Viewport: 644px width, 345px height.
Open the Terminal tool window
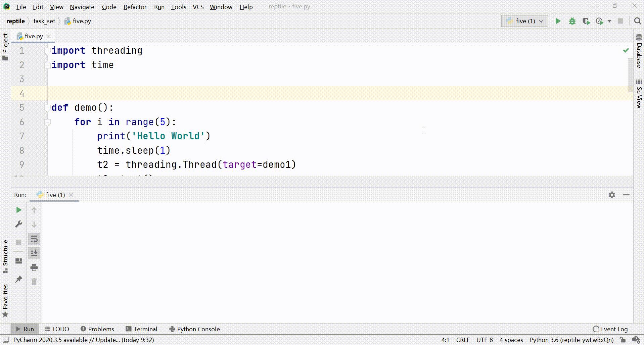click(141, 329)
